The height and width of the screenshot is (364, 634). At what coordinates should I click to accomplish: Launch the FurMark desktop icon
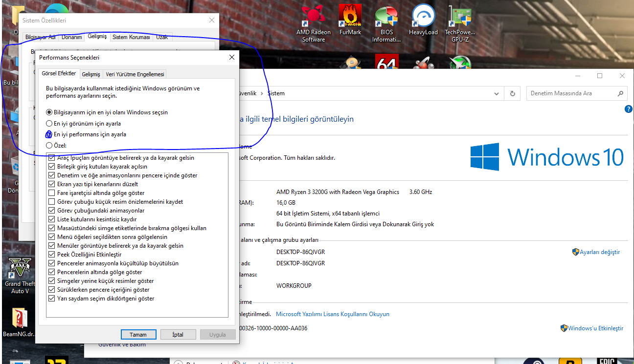click(350, 20)
